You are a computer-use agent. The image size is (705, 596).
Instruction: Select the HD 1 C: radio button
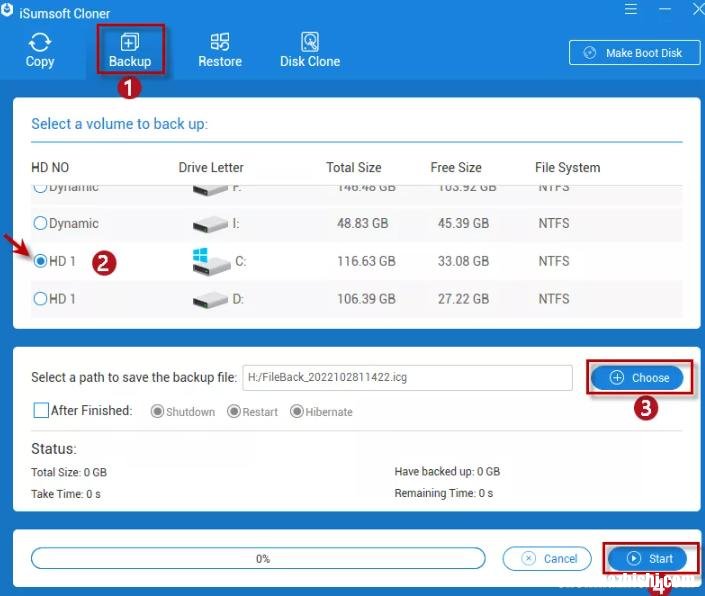point(41,261)
